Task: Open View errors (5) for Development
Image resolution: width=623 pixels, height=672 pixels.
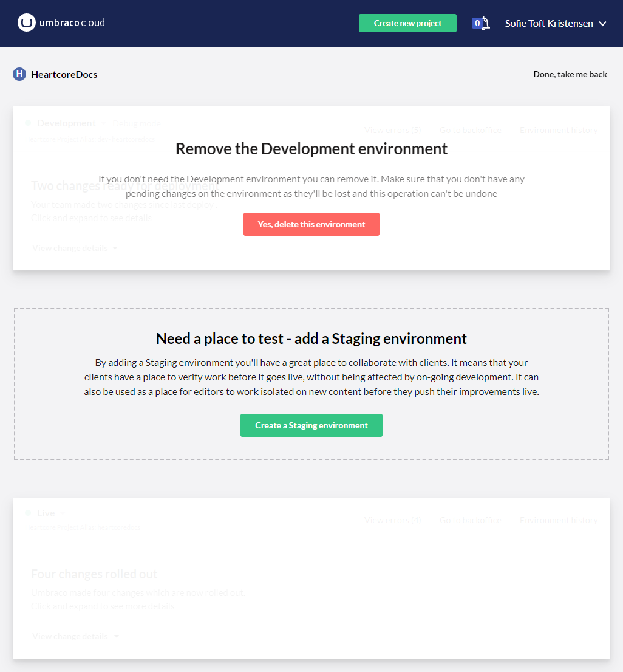Action: point(392,130)
